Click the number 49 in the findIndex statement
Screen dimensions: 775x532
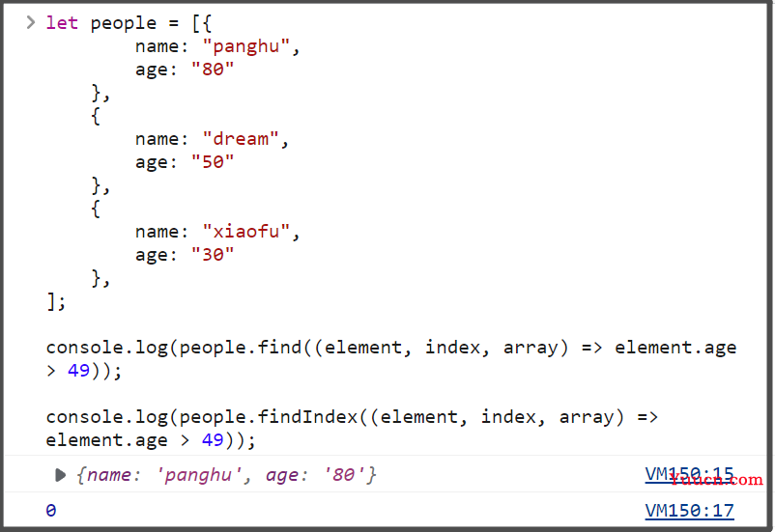tap(213, 440)
